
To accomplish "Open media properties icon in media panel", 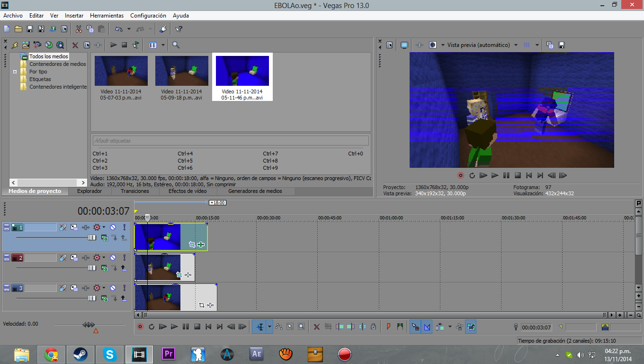I will [87, 45].
